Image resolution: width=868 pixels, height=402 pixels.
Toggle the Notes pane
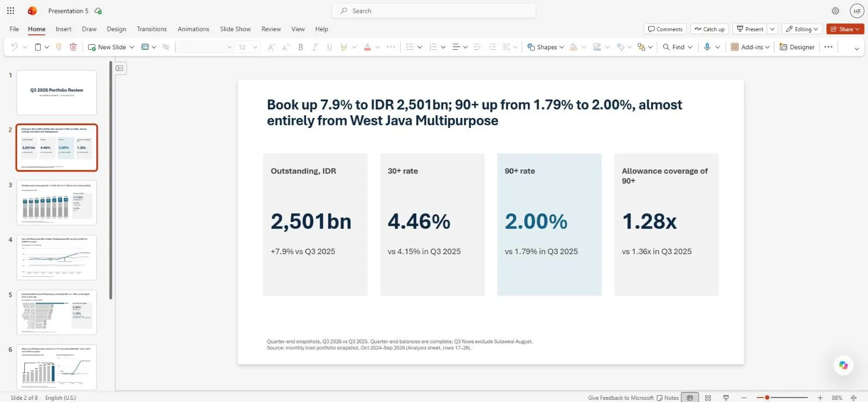[x=668, y=398]
